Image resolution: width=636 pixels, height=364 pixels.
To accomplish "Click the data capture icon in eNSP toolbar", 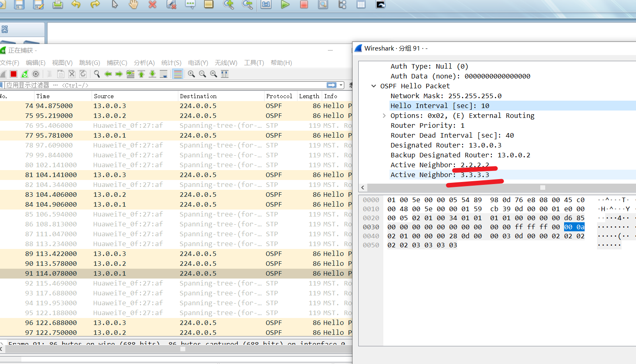I will pyautogui.click(x=323, y=5).
